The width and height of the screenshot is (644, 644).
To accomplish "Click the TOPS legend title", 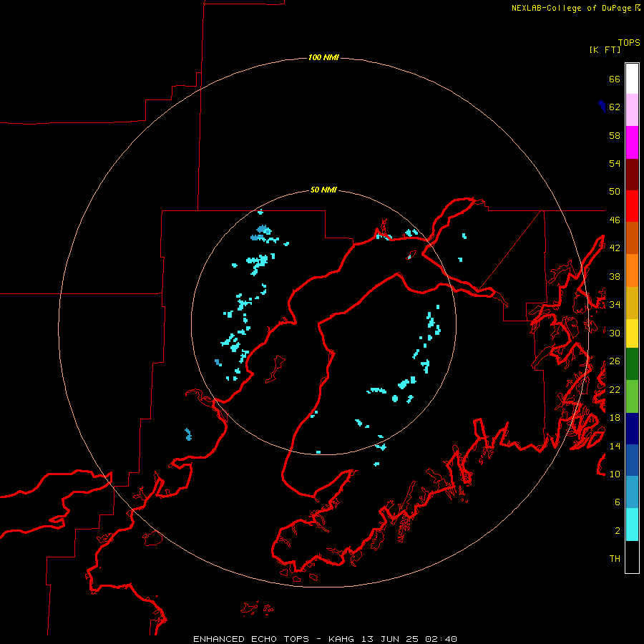I will (629, 43).
